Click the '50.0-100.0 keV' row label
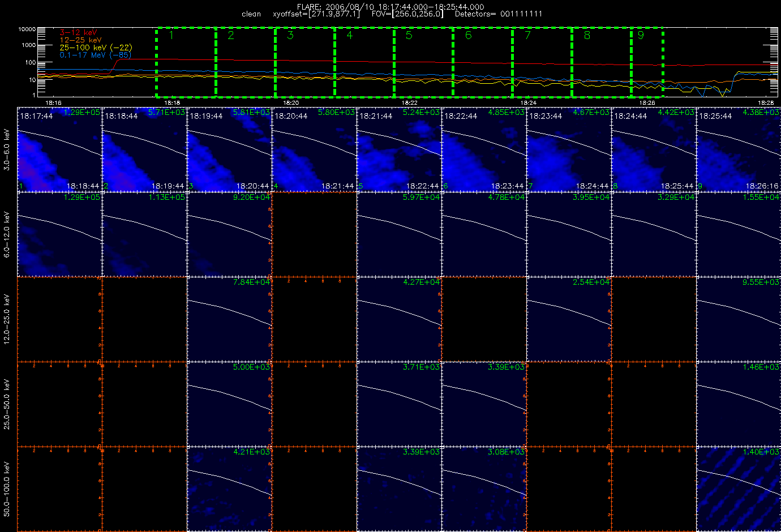This screenshot has height=532, width=781. [x=7, y=489]
